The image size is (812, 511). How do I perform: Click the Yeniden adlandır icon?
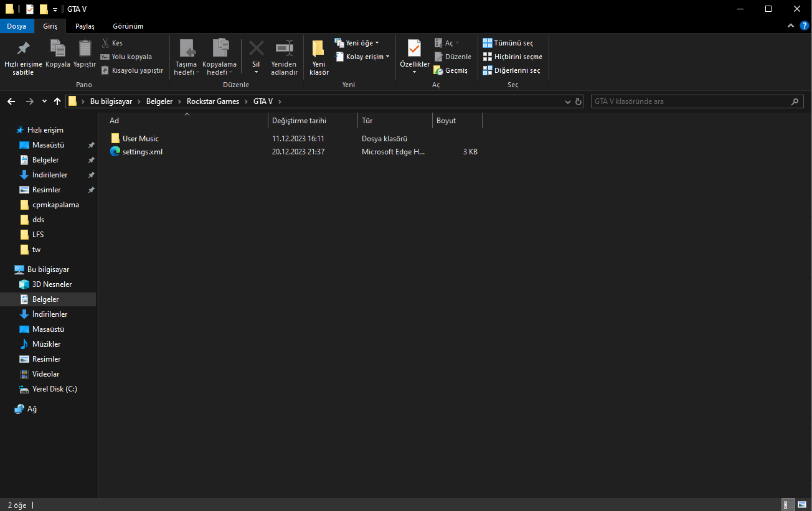pyautogui.click(x=284, y=49)
